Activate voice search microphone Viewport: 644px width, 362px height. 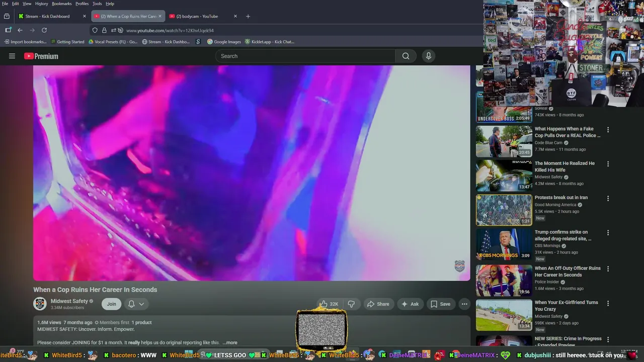tap(429, 56)
